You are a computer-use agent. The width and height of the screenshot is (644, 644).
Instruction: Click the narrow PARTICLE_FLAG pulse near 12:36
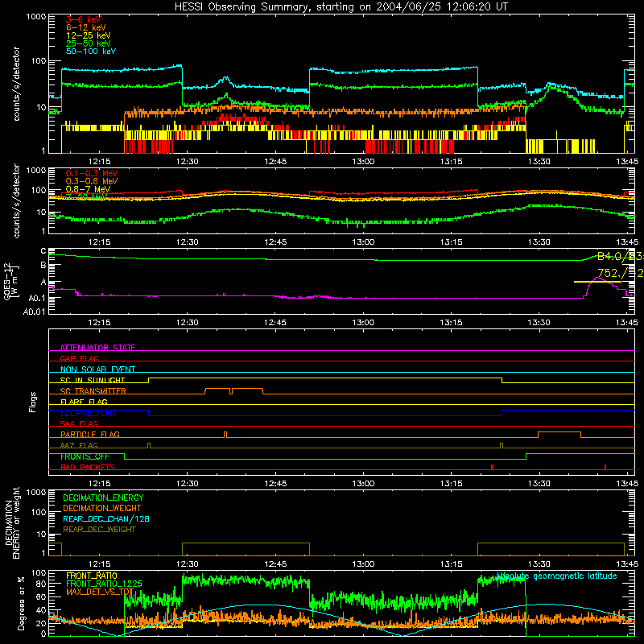coord(225,435)
